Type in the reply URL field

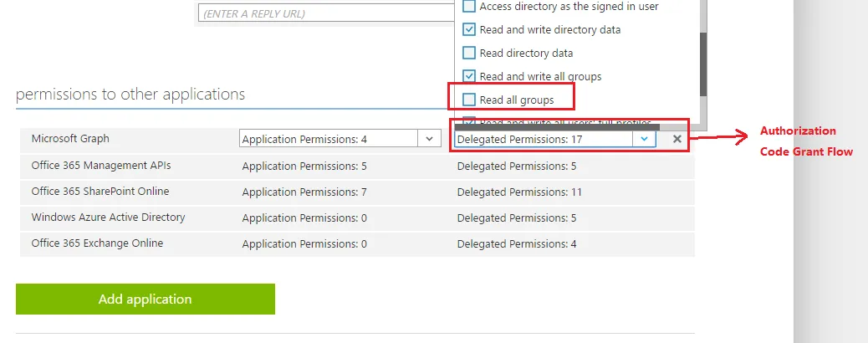[326, 13]
